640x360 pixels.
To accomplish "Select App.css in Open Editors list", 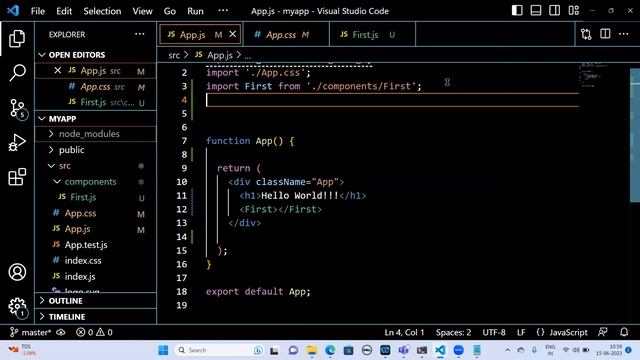I will 96,87.
